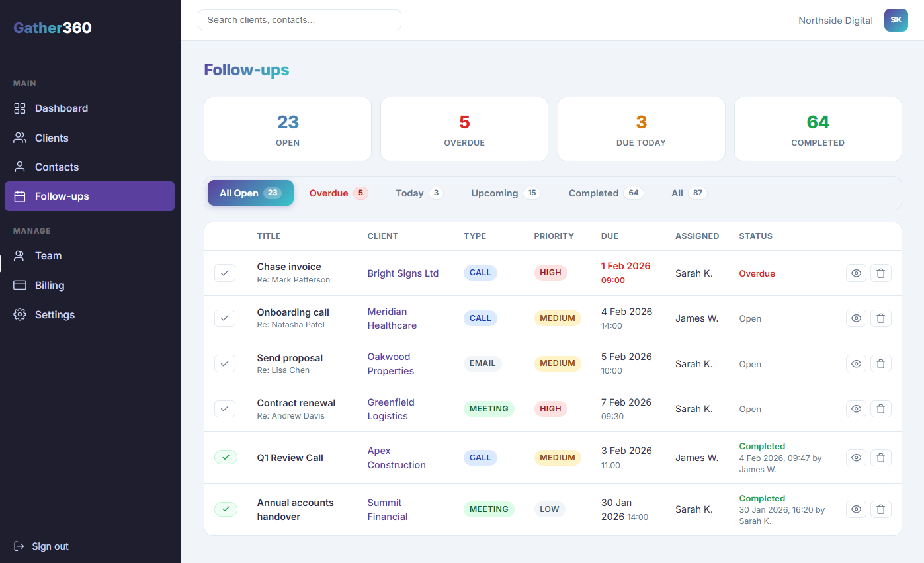924x563 pixels.
Task: Uncheck the Q1 Review Call checkbox
Action: pos(226,457)
